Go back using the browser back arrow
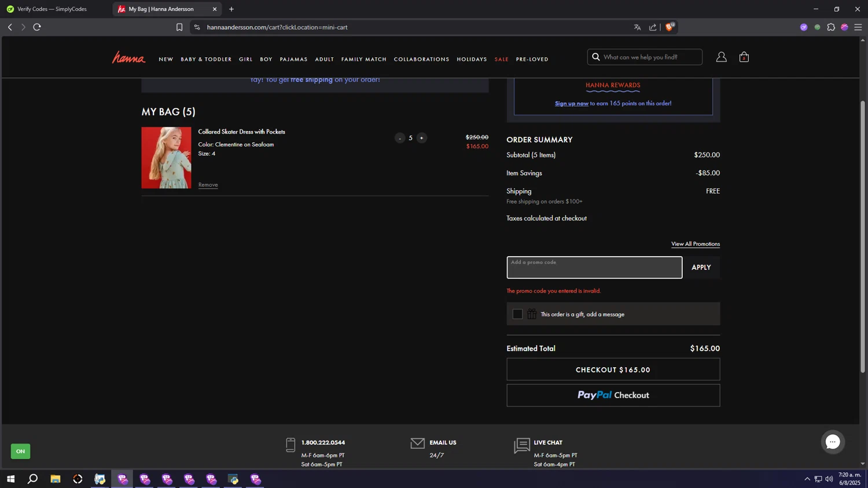Viewport: 868px width, 488px height. [10, 27]
